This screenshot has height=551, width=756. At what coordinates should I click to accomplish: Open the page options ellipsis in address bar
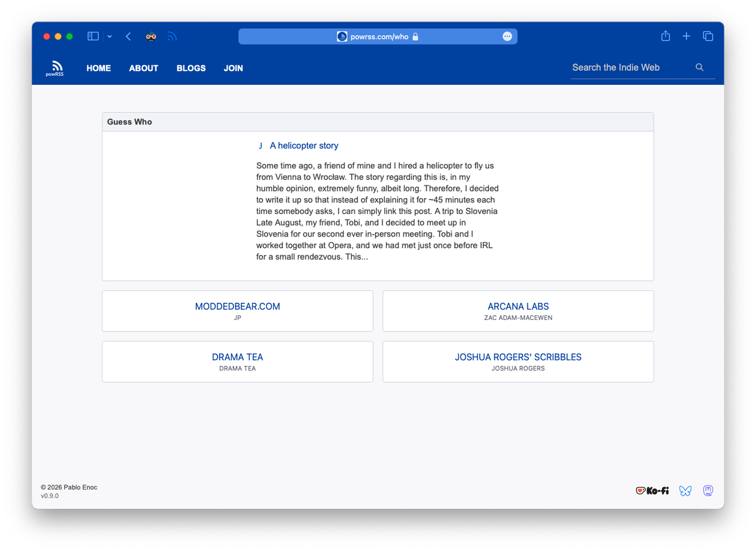pyautogui.click(x=507, y=37)
